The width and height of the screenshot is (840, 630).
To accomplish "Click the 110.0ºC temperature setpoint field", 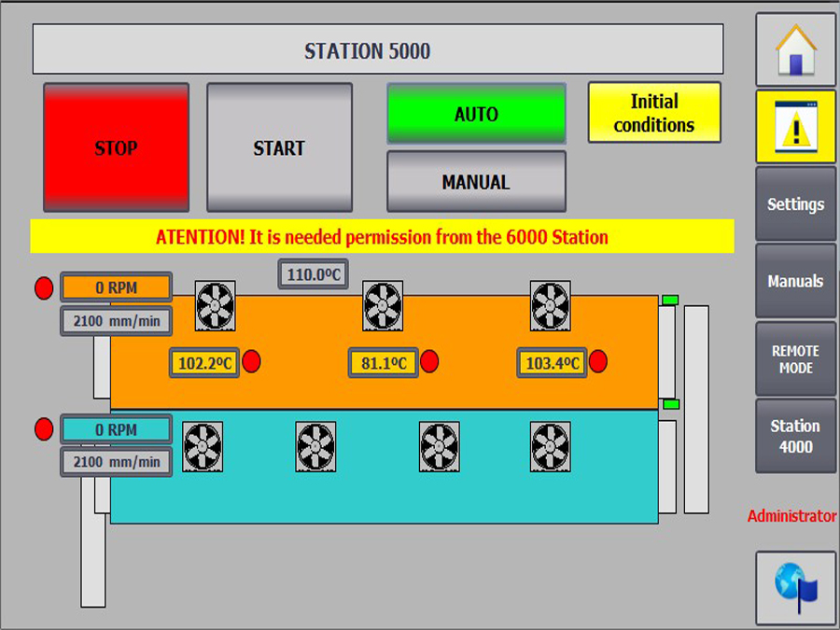I will (x=313, y=274).
